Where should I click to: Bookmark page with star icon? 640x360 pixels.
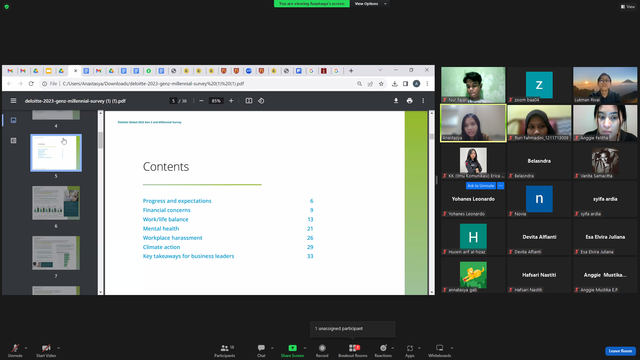[x=381, y=84]
